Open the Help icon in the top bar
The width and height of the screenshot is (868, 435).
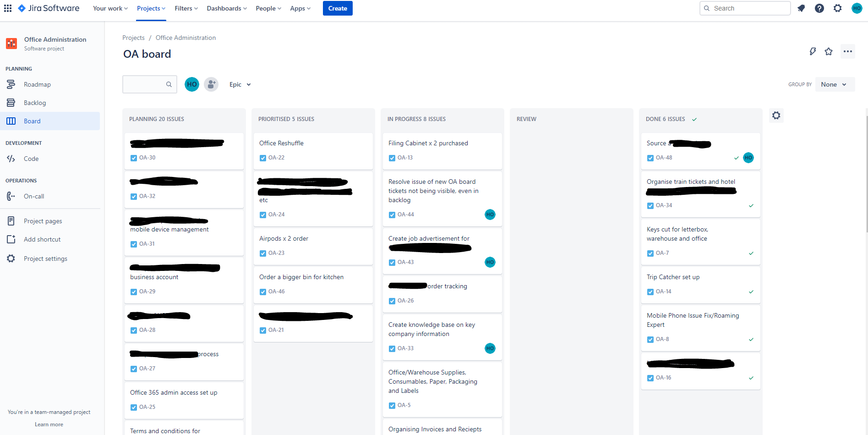[819, 8]
